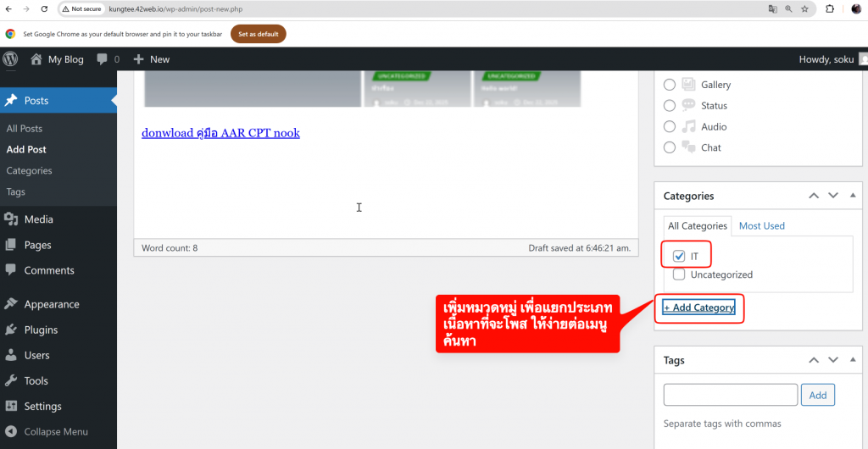Click into the Tags input field
Screen dimensions: 868x449
click(x=730, y=395)
